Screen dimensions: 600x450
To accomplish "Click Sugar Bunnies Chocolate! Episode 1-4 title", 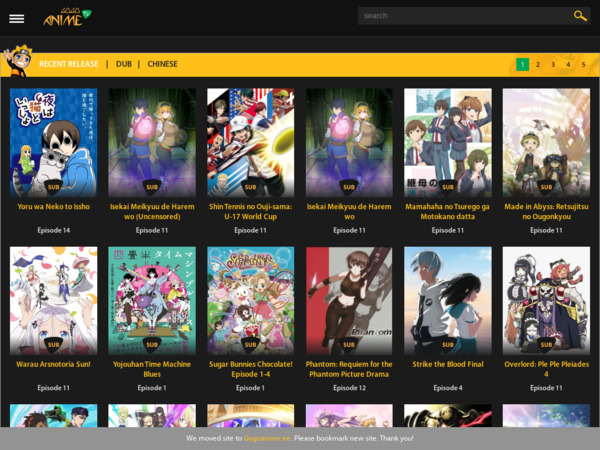I will click(x=251, y=369).
